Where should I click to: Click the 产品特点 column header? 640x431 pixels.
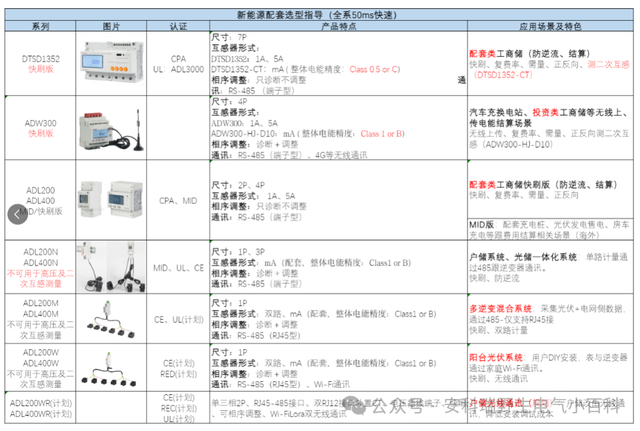pyautogui.click(x=338, y=27)
